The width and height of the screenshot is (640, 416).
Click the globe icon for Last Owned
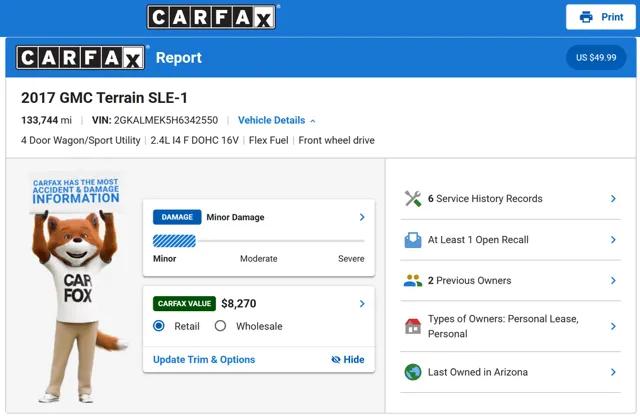pos(413,372)
